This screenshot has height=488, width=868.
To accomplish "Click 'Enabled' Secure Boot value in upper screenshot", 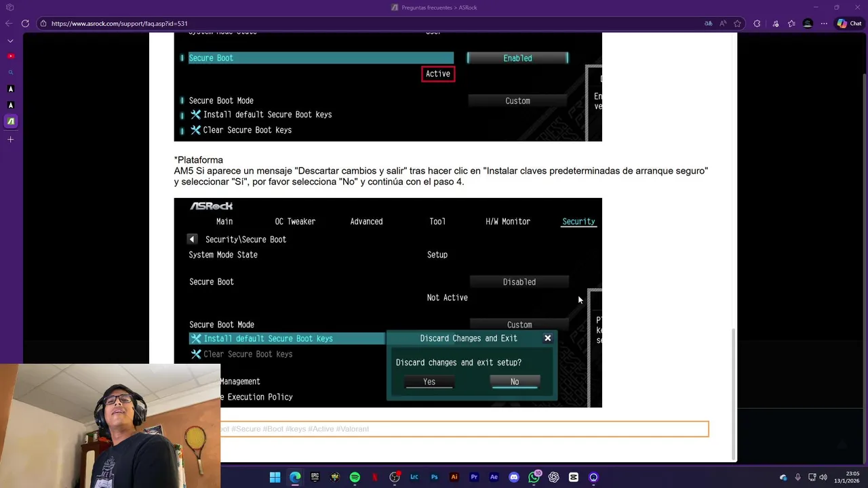I will click(x=517, y=58).
